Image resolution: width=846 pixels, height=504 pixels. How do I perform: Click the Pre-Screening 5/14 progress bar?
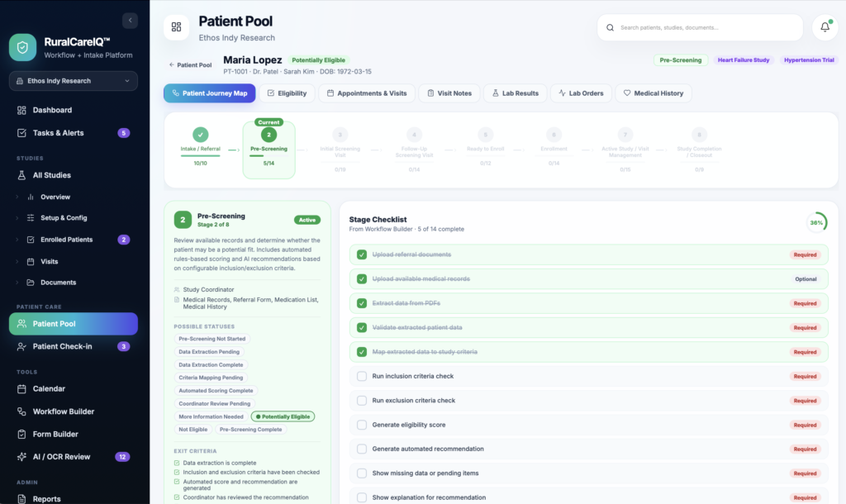[269, 156]
